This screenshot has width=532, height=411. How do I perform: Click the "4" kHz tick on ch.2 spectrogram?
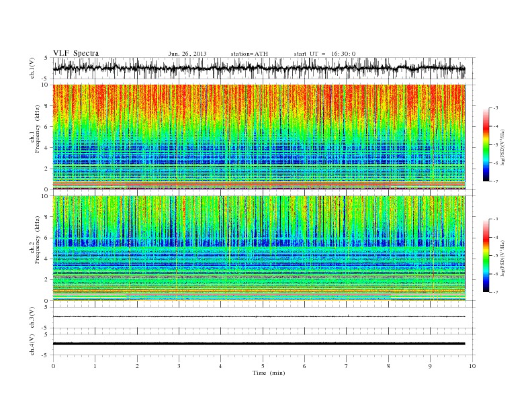tap(47, 259)
